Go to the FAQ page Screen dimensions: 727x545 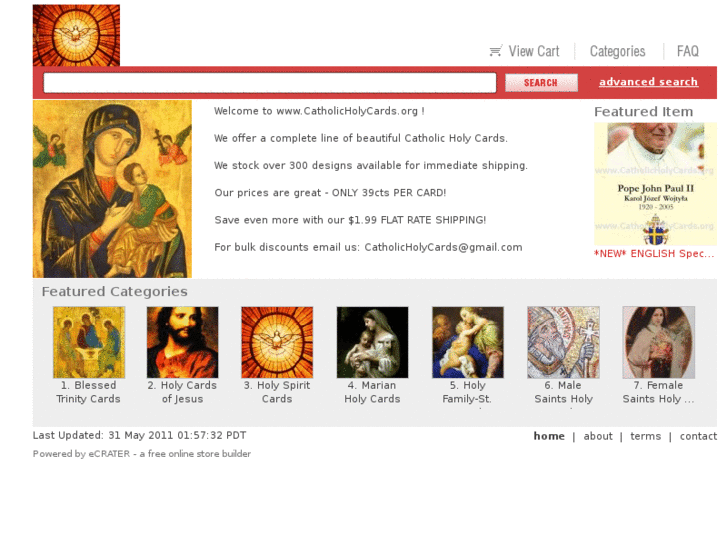688,51
